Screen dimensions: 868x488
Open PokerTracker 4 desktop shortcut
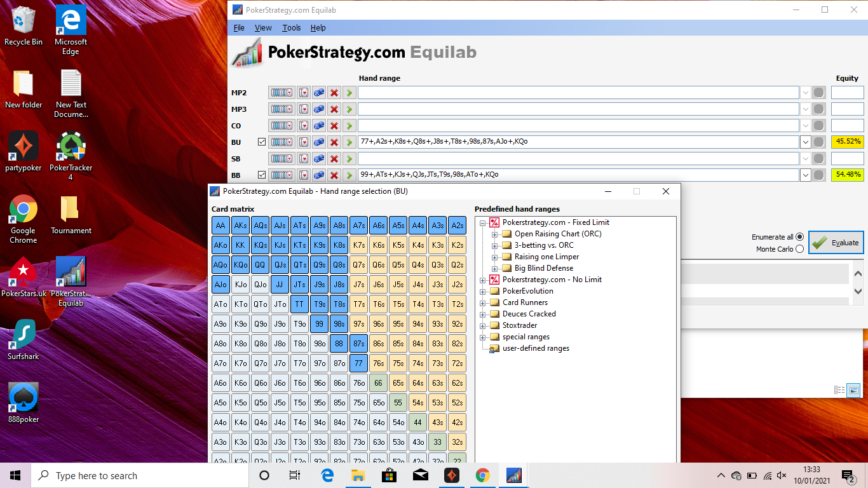71,156
